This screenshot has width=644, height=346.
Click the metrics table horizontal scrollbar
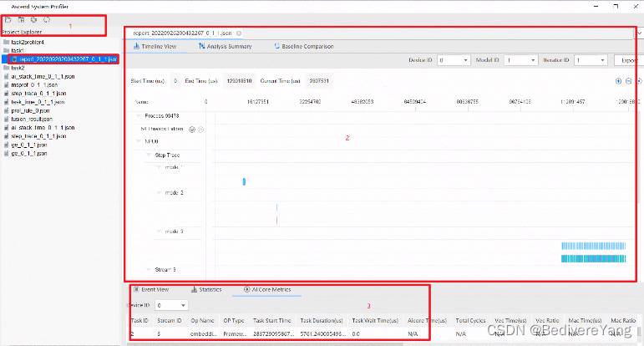pyautogui.click(x=265, y=344)
